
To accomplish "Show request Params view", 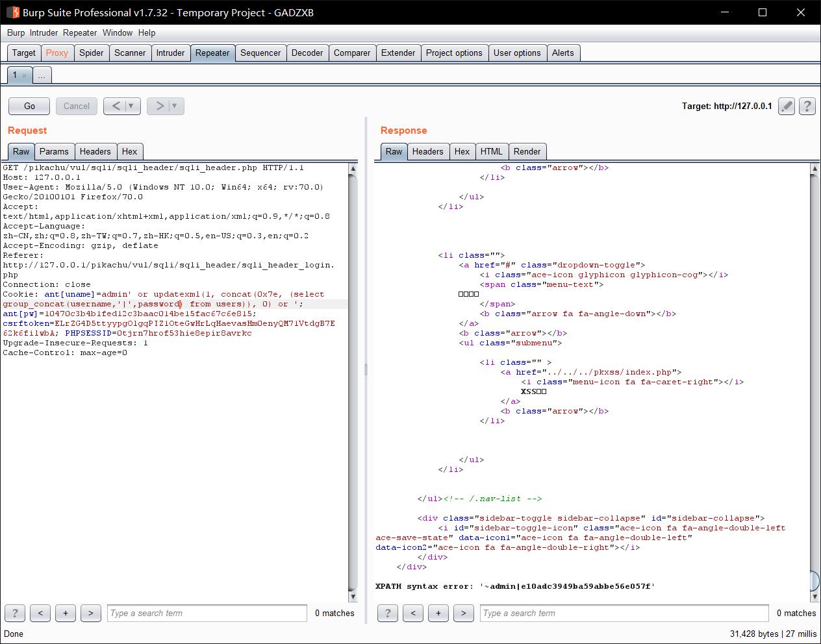I will point(54,151).
